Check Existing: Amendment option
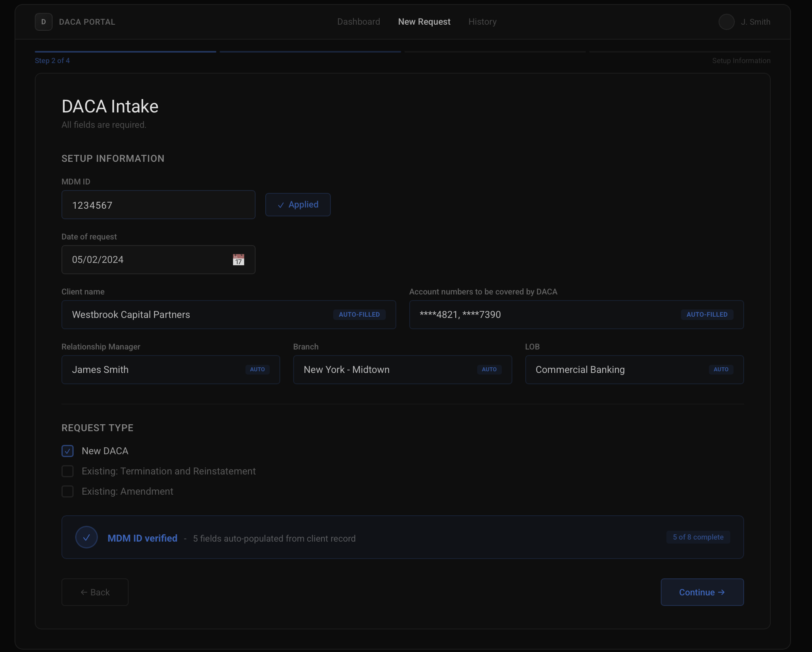Viewport: 812px width, 652px height. [x=68, y=491]
